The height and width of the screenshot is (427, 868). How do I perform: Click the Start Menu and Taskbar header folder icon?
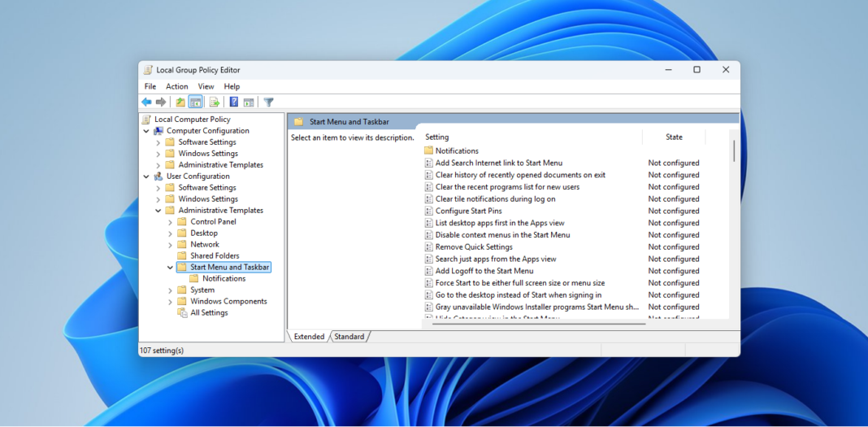[x=299, y=121]
